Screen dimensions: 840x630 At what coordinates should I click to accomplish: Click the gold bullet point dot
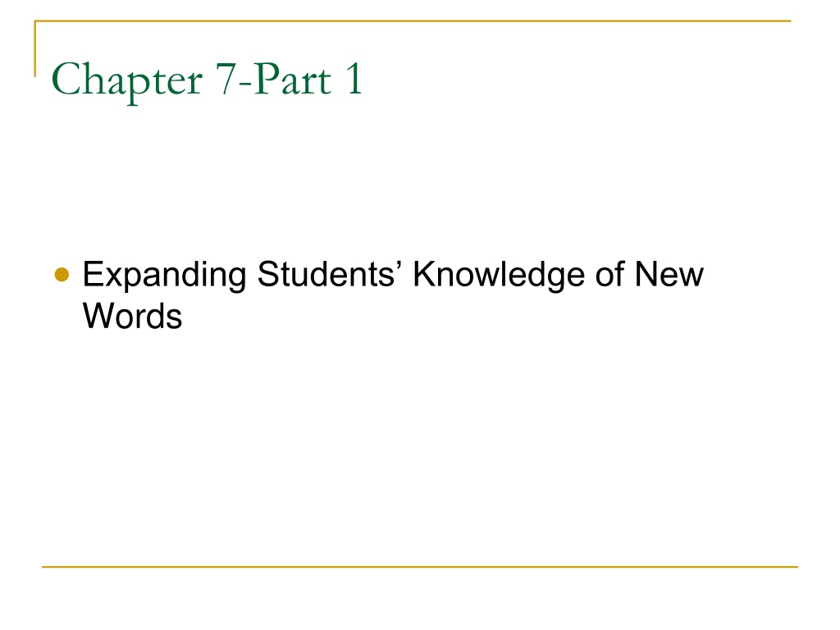pyautogui.click(x=62, y=275)
